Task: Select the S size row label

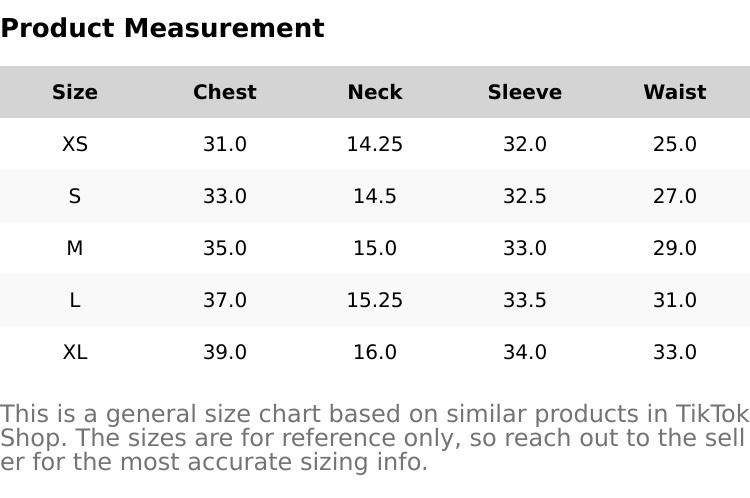Action: [x=75, y=196]
